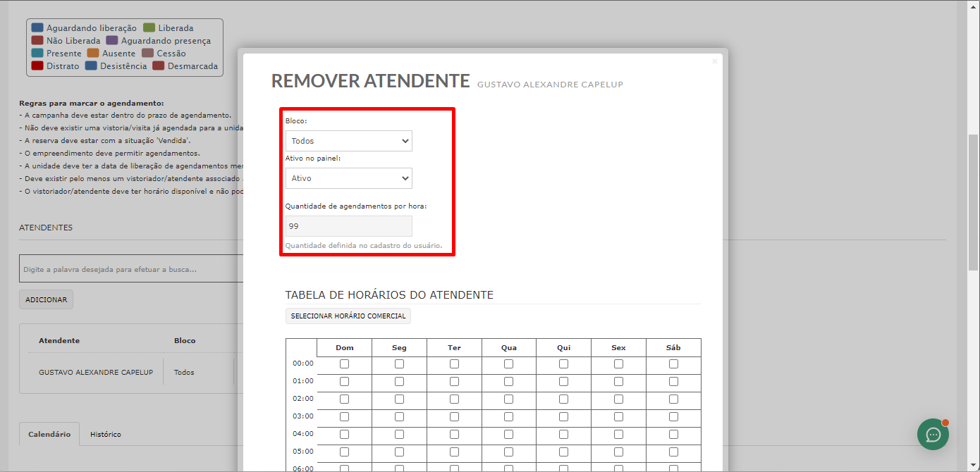980x472 pixels.
Task: Close the Remover Atendente modal with X
Action: pyautogui.click(x=714, y=61)
